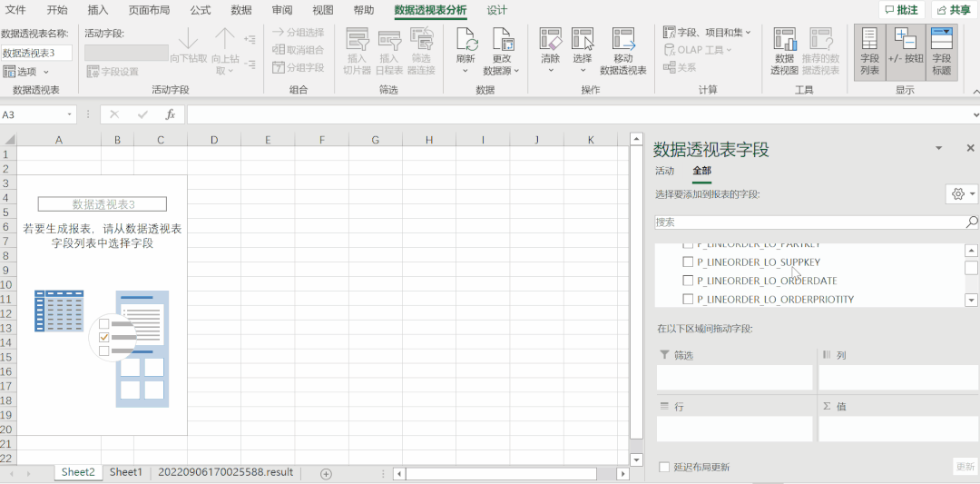Click the collapse field icon in 活动字段
Image resolution: width=980 pixels, height=484 pixels.
[250, 64]
